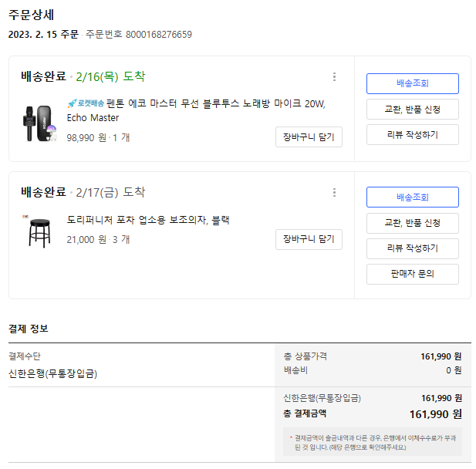The height and width of the screenshot is (469, 476).
Task: Open the more-options menu for the stool order
Action: [334, 192]
